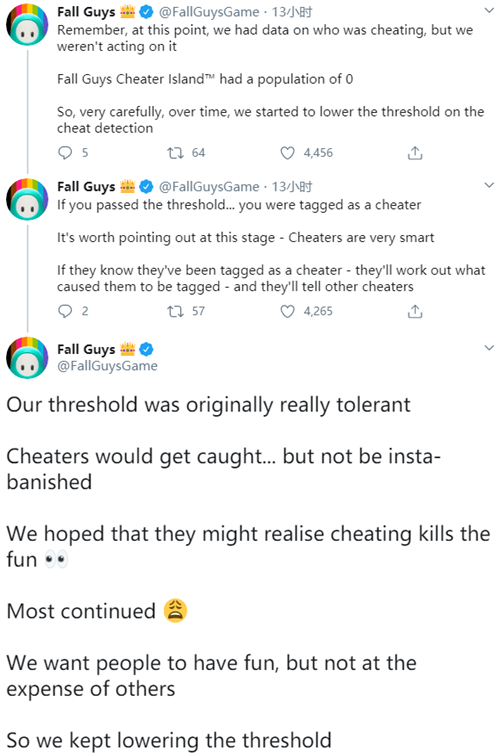Open the 13小时 timestamp on the first tweet
The width and height of the screenshot is (500, 756).
coord(292,12)
